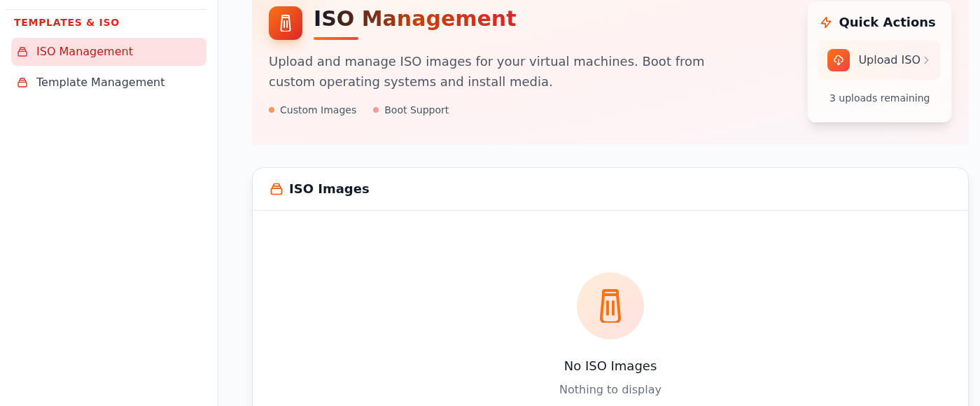980x406 pixels.
Task: Click the Upload ISO button
Action: [x=879, y=60]
